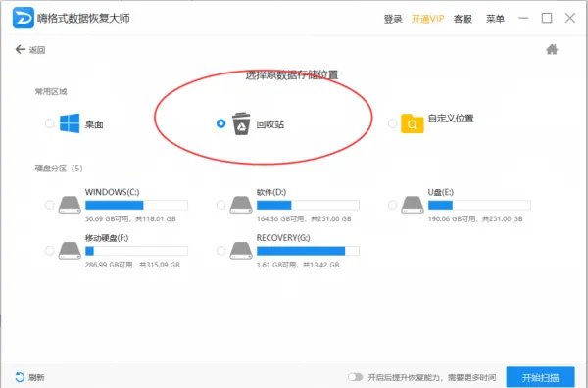
Task: Click the 开启后提升恢复能力 description text
Action: (x=431, y=377)
